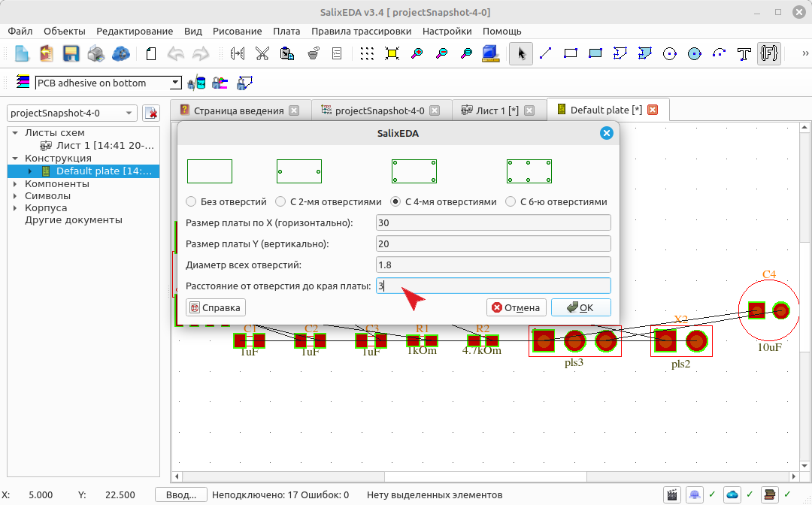
Task: Click the board thumbnail with six holes
Action: 529,171
